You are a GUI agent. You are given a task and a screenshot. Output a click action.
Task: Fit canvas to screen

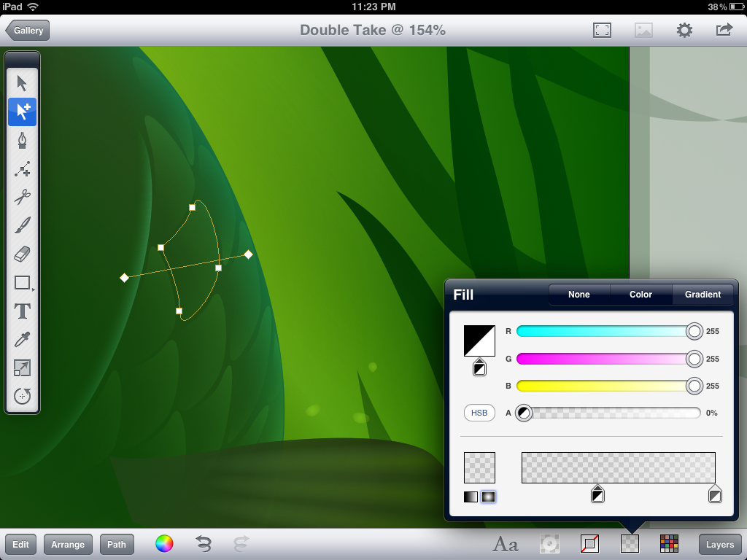tap(602, 31)
